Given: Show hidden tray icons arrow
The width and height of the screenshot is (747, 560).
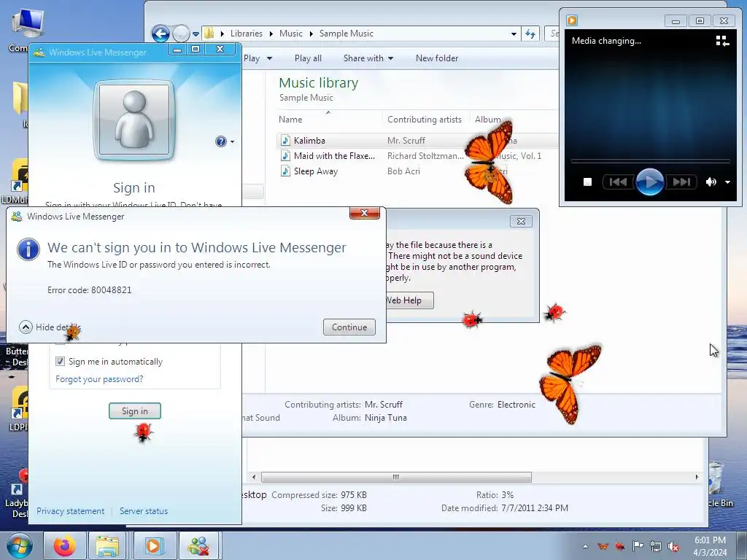Looking at the screenshot, I should point(586,546).
